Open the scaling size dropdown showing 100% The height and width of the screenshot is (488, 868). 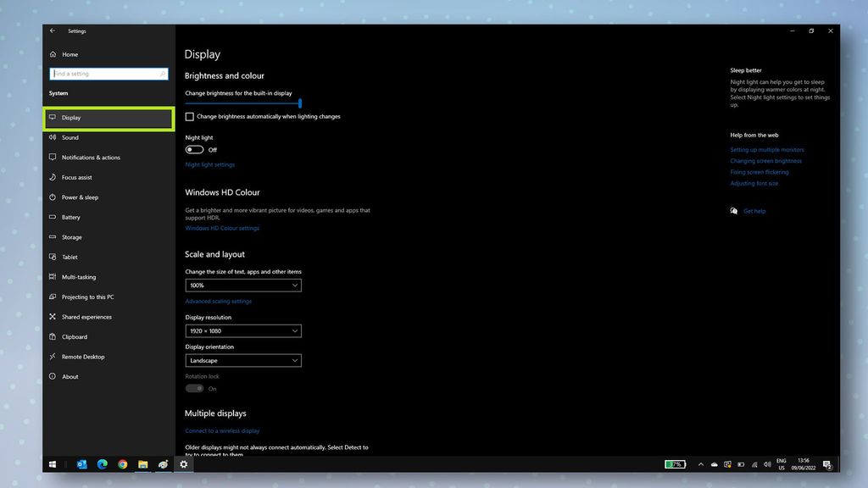(243, 285)
